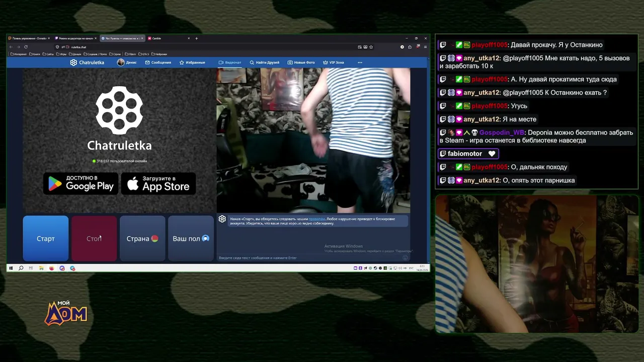Open Найти Друзей search

[264, 62]
